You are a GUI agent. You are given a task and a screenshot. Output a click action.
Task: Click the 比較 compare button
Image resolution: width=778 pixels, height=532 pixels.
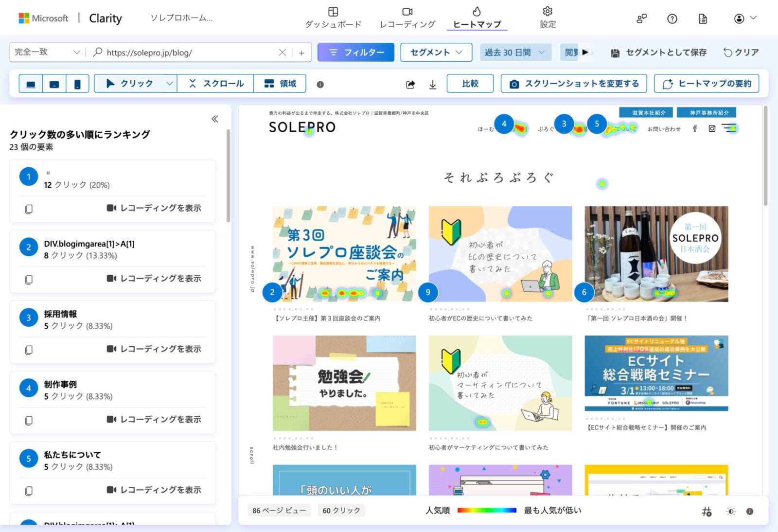pos(470,84)
